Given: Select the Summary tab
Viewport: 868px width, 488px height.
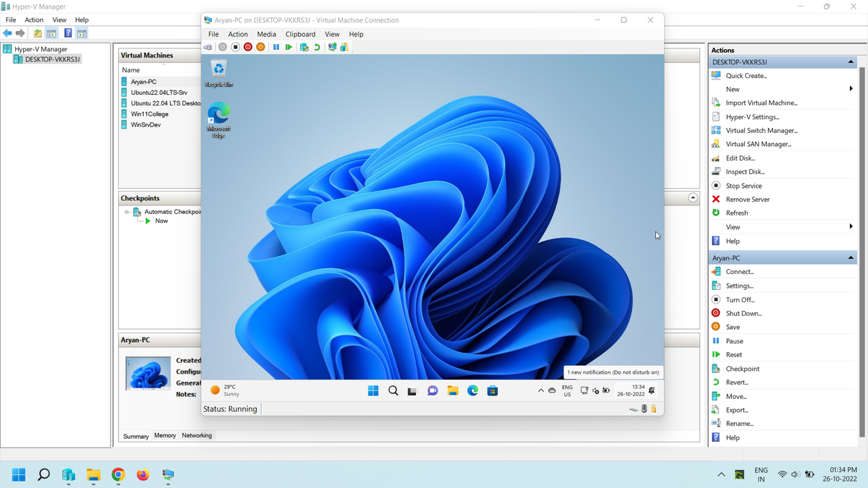Looking at the screenshot, I should (x=135, y=436).
